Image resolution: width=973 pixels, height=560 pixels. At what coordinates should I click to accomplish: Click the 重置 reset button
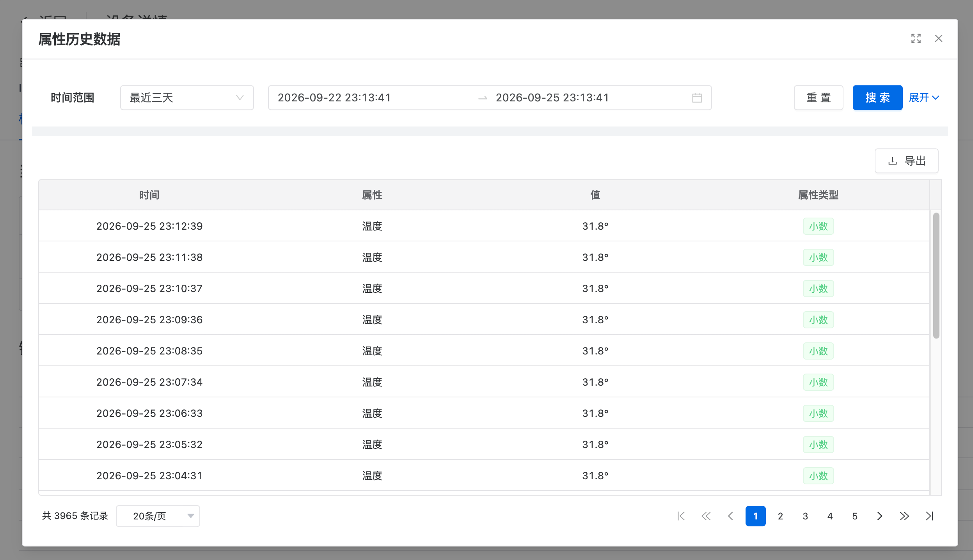819,97
